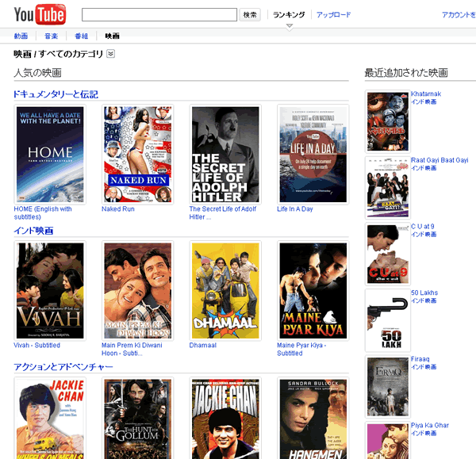The height and width of the screenshot is (459, 476).
Task: Open the Raat Gayi Baat Gayi thumbnail
Action: coord(388,188)
